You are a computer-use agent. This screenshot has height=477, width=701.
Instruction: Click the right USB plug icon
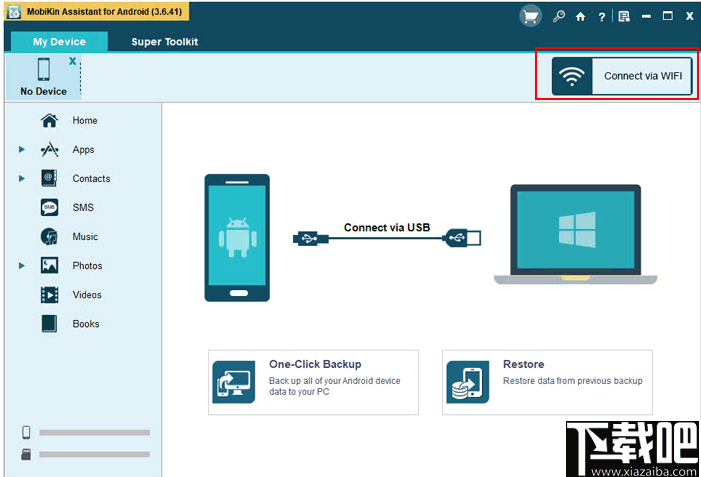(462, 238)
